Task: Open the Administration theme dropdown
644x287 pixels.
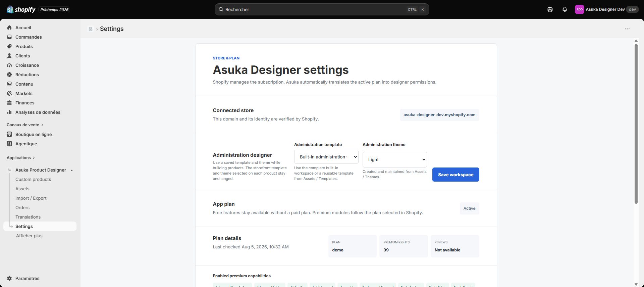Action: coord(395,159)
